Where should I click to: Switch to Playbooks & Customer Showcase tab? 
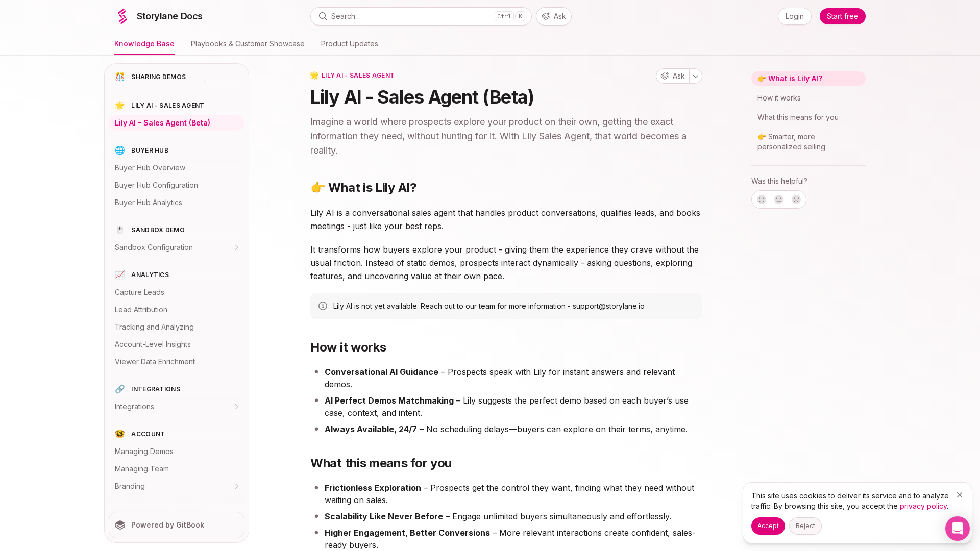pyautogui.click(x=248, y=44)
